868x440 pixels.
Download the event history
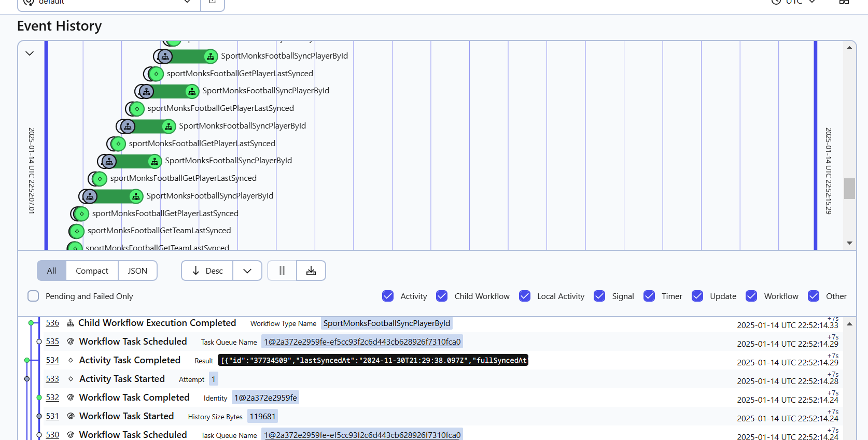pyautogui.click(x=311, y=271)
